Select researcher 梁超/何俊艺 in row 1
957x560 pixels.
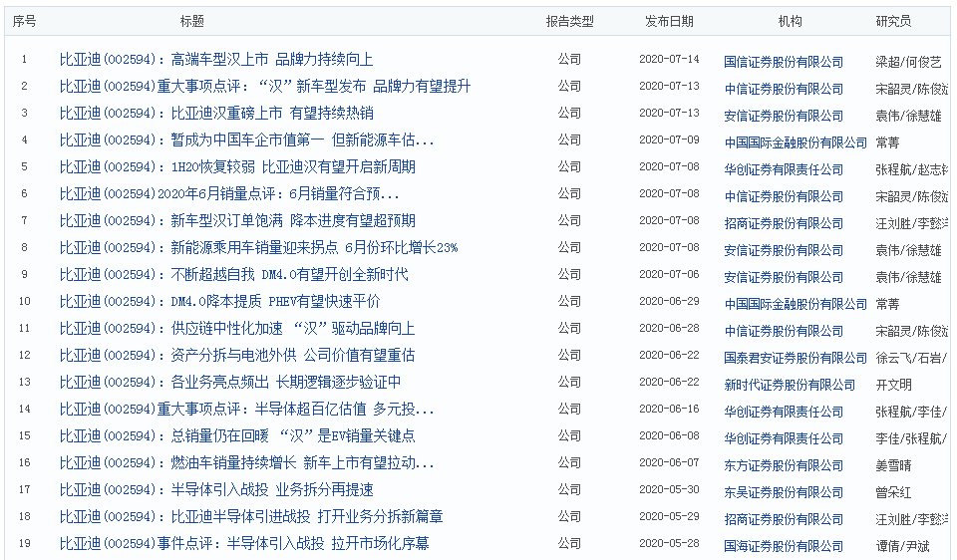(908, 62)
